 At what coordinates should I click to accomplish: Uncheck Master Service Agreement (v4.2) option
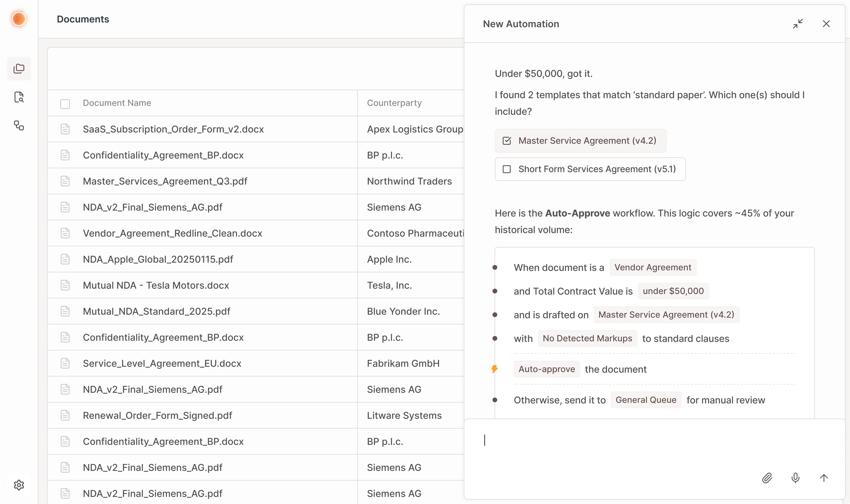(x=507, y=141)
